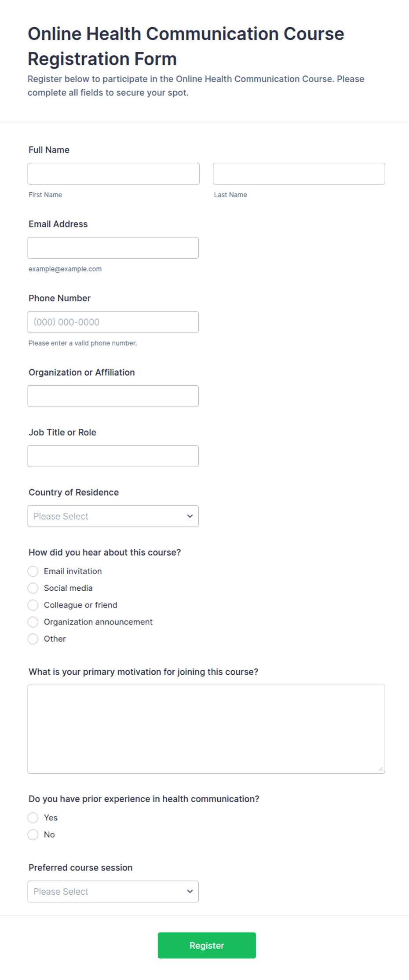This screenshot has height=980, width=409.
Task: Click the textarea resize handle corner
Action: pyautogui.click(x=380, y=769)
